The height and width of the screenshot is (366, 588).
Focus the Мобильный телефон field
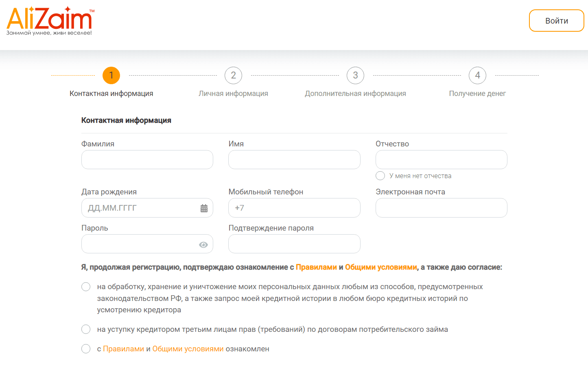tap(294, 208)
